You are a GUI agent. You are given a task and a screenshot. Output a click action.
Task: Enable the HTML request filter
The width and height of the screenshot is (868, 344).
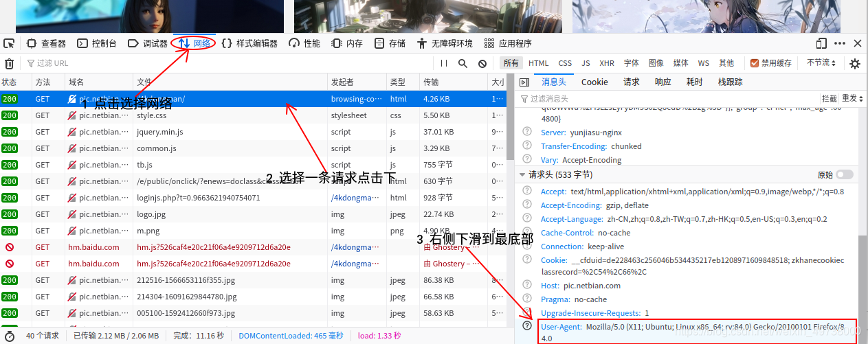539,63
